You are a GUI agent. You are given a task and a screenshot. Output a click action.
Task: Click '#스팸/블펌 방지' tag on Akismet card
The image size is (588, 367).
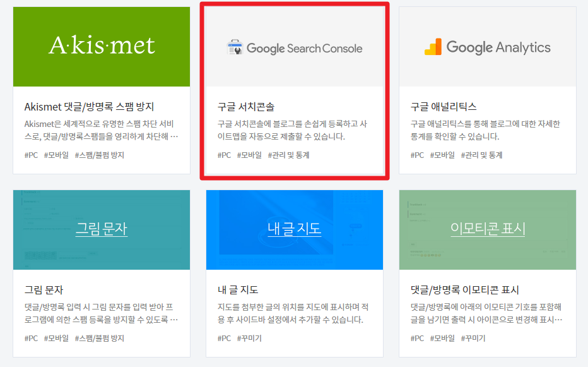tap(100, 155)
